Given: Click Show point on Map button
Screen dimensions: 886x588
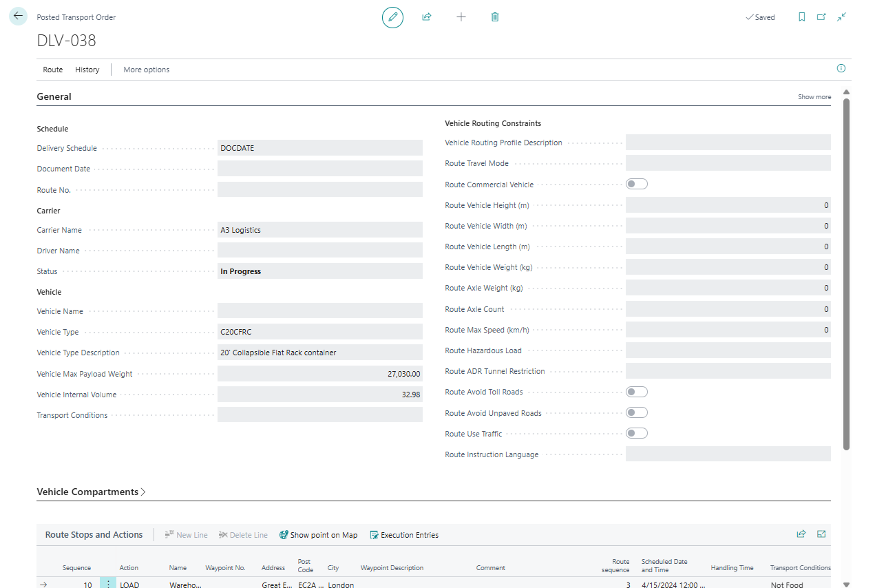Looking at the screenshot, I should point(319,535).
